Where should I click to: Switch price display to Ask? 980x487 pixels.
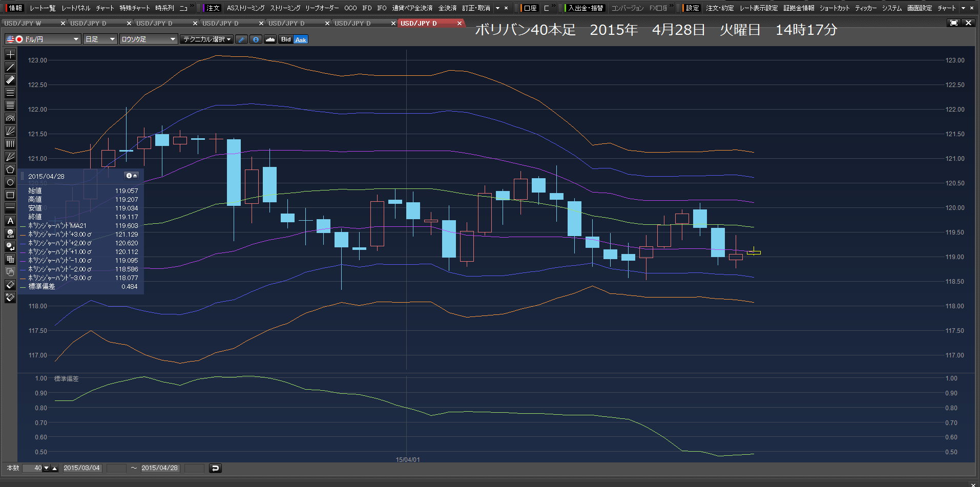(301, 39)
